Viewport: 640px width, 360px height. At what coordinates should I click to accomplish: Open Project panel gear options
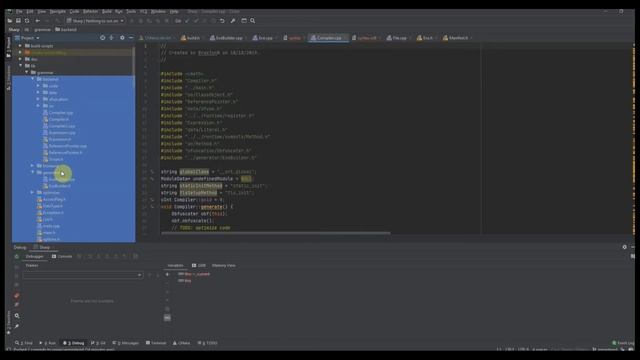122,38
